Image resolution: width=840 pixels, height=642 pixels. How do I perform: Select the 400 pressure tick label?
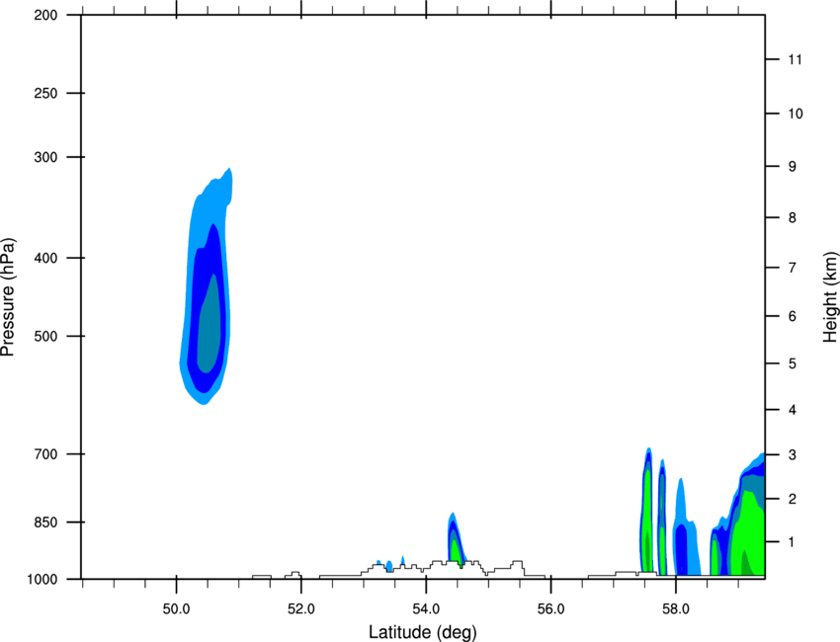(46, 258)
